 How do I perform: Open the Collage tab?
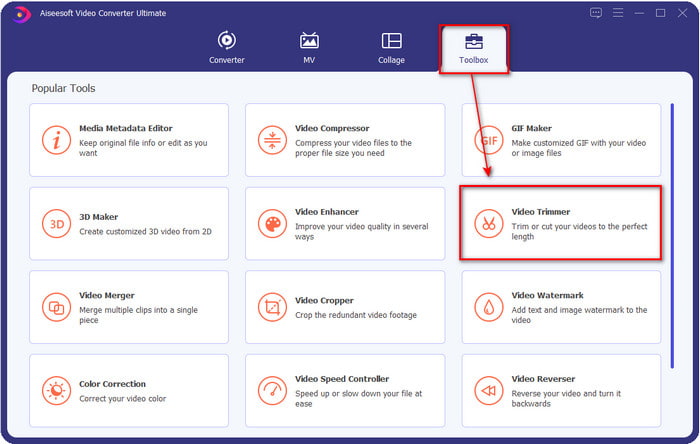(391, 47)
